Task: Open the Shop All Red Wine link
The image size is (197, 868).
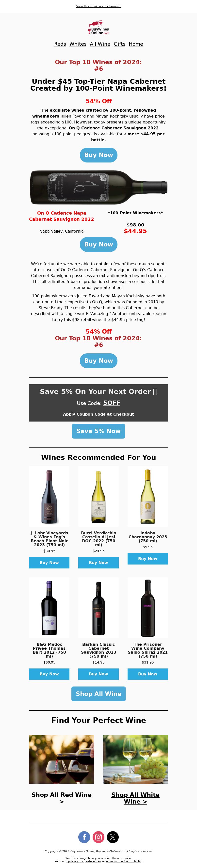Action: [62, 798]
